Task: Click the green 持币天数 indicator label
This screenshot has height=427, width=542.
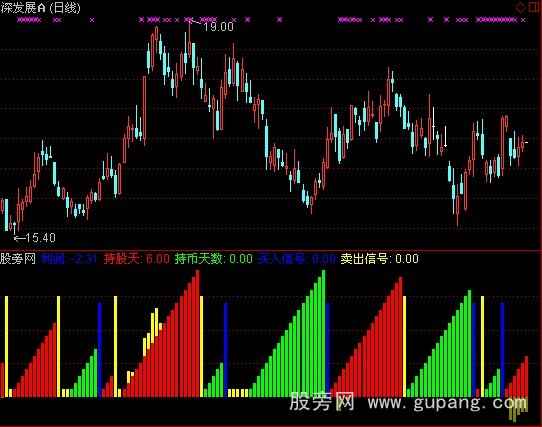Action: pyautogui.click(x=214, y=259)
